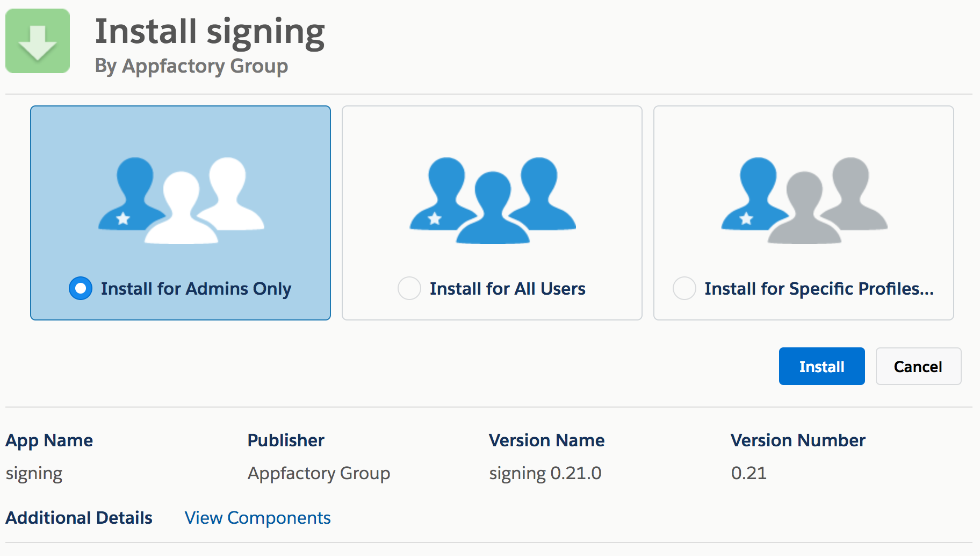
Task: Click the 'signing 0.21.0' version name value
Action: tap(545, 473)
